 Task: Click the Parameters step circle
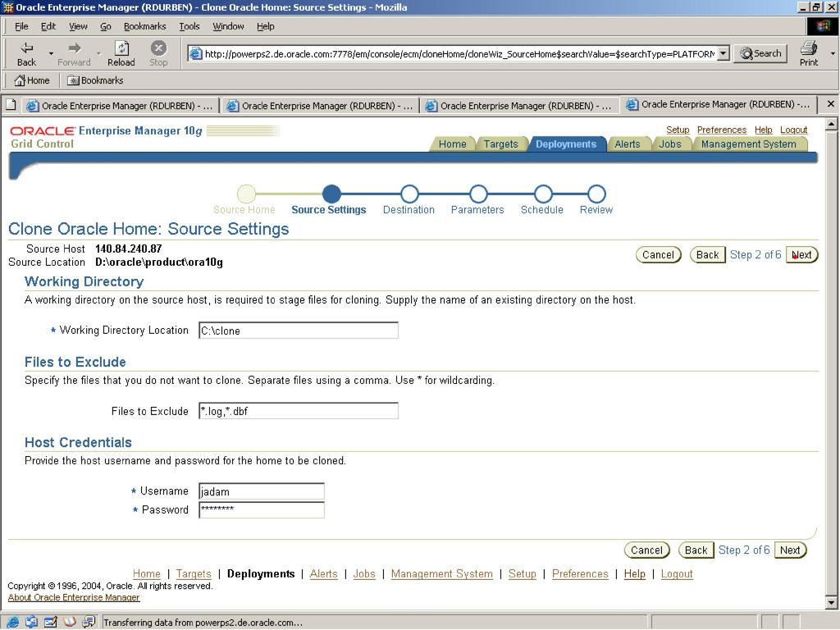pyautogui.click(x=478, y=194)
